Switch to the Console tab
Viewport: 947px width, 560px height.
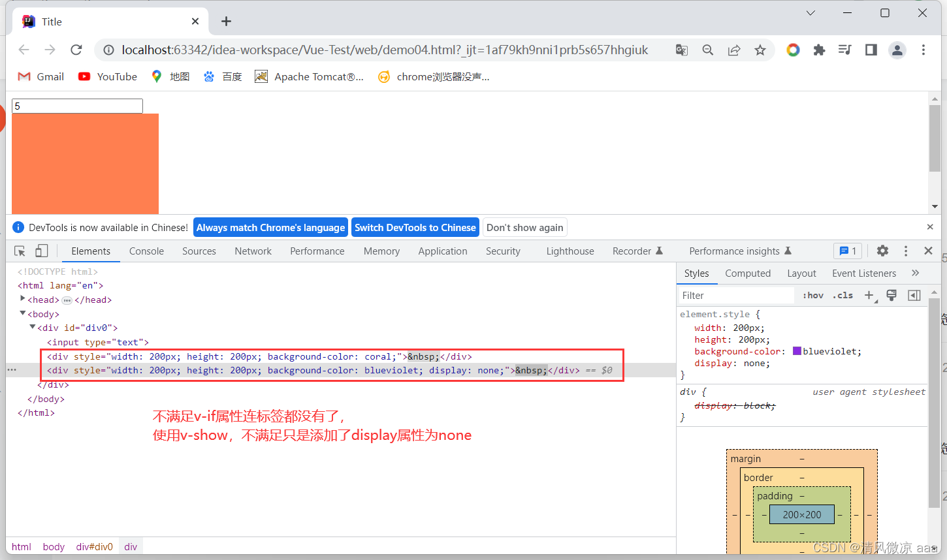coord(146,251)
